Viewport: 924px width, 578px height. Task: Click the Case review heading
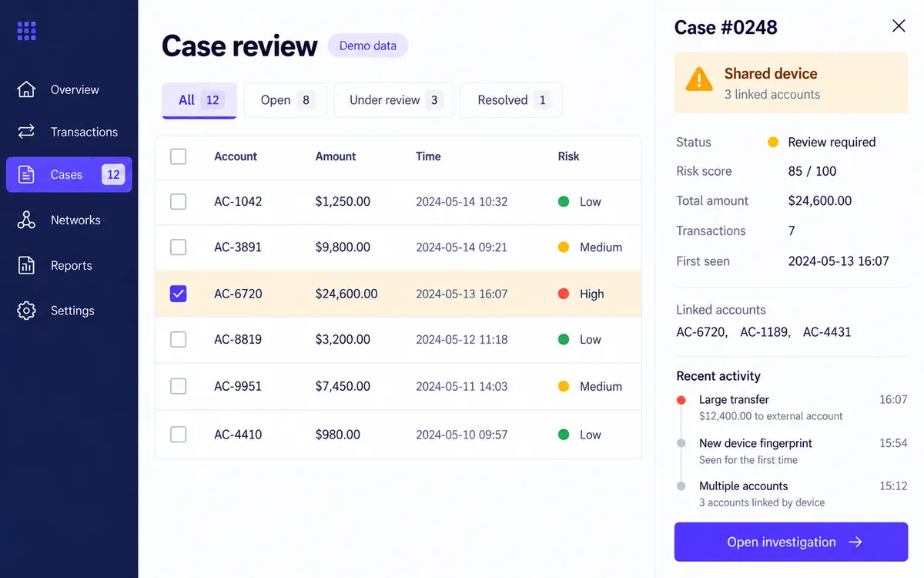[x=239, y=46]
